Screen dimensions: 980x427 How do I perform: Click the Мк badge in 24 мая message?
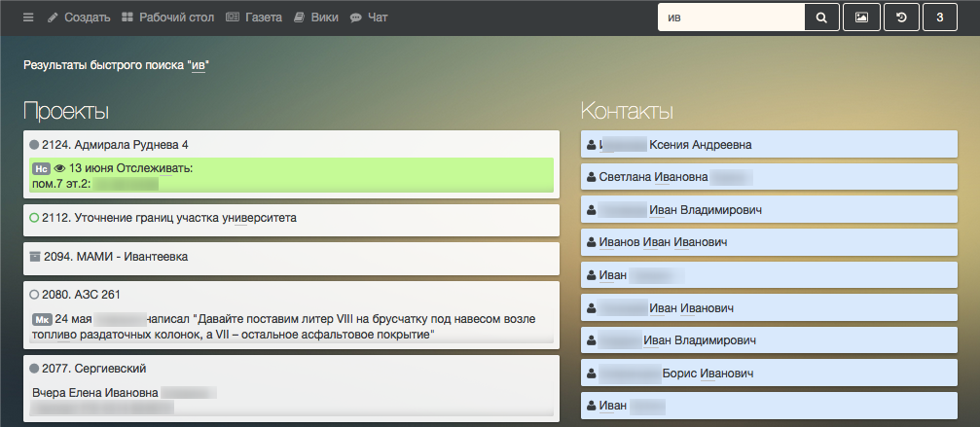coord(41,320)
